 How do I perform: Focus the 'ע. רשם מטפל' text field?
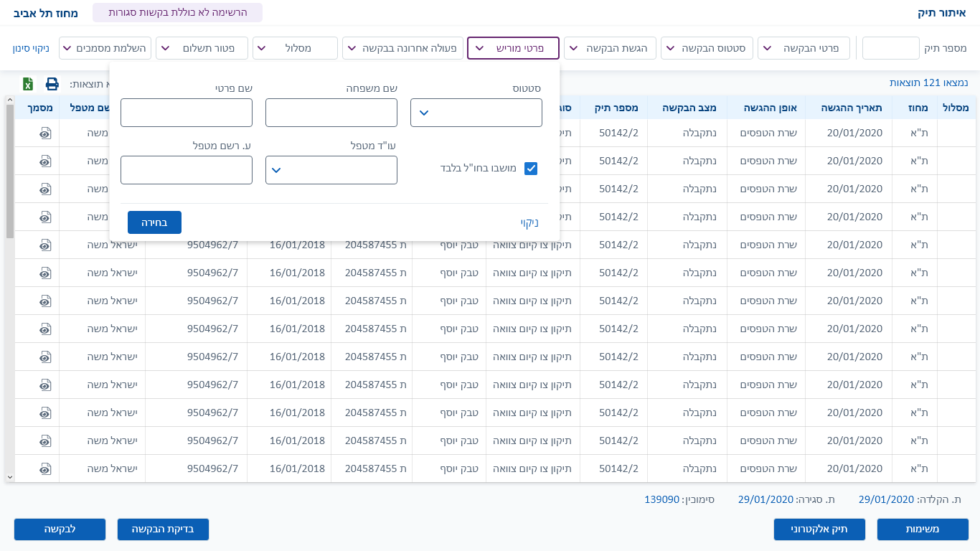(187, 170)
